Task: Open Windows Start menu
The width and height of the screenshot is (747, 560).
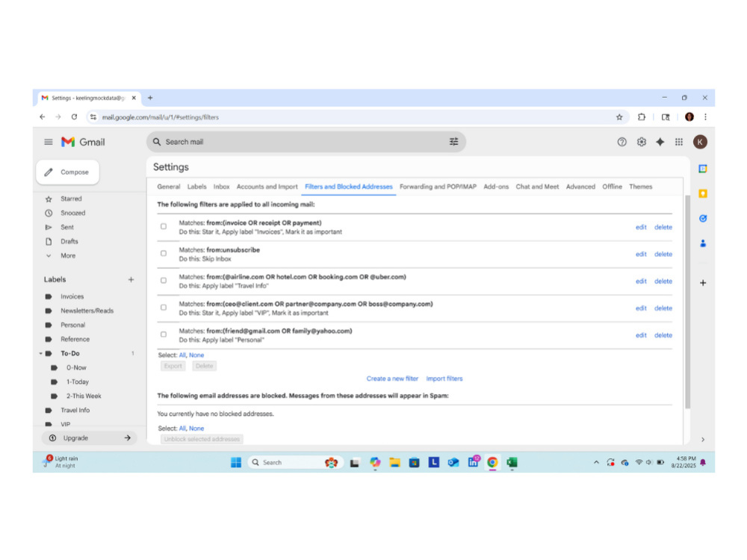Action: [236, 462]
